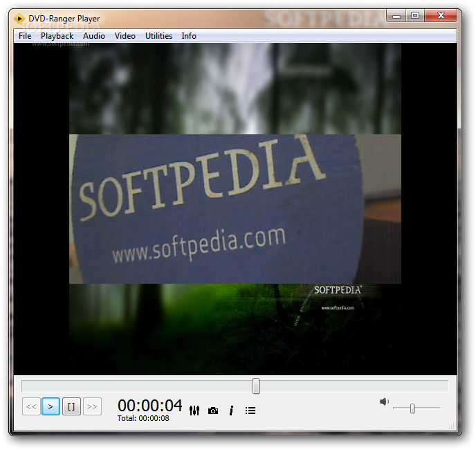Click the Total: 00:00:08 duration text
476x450 pixels.
pyautogui.click(x=143, y=418)
